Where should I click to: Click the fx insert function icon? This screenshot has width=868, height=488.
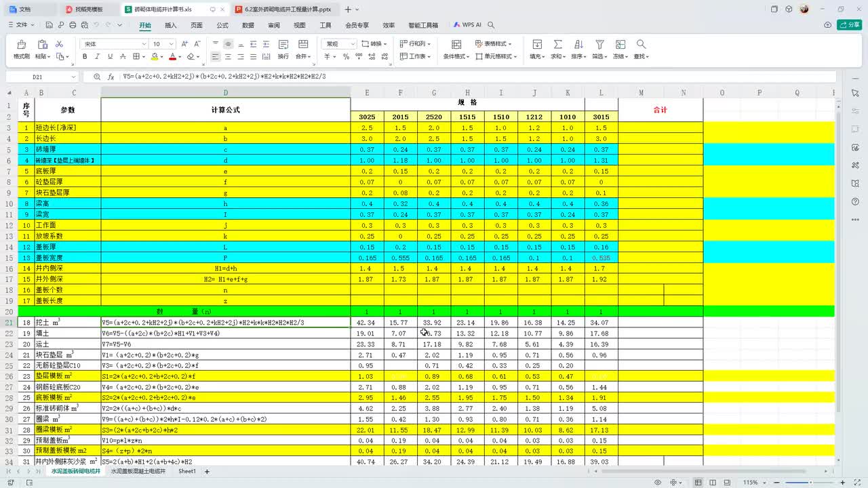111,77
